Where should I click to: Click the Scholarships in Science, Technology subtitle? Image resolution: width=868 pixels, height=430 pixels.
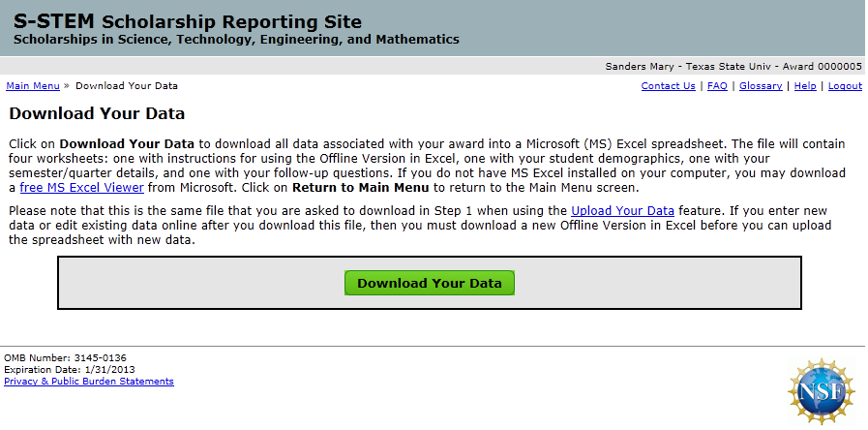coord(236,41)
